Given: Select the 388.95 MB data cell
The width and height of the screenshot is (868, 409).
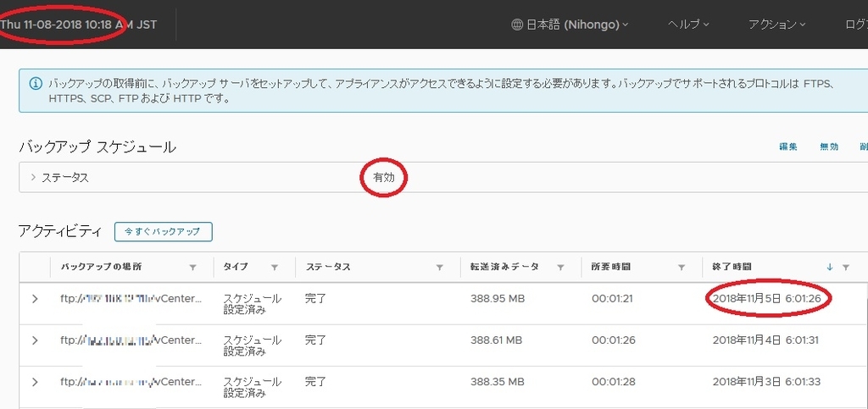Looking at the screenshot, I should [x=497, y=299].
